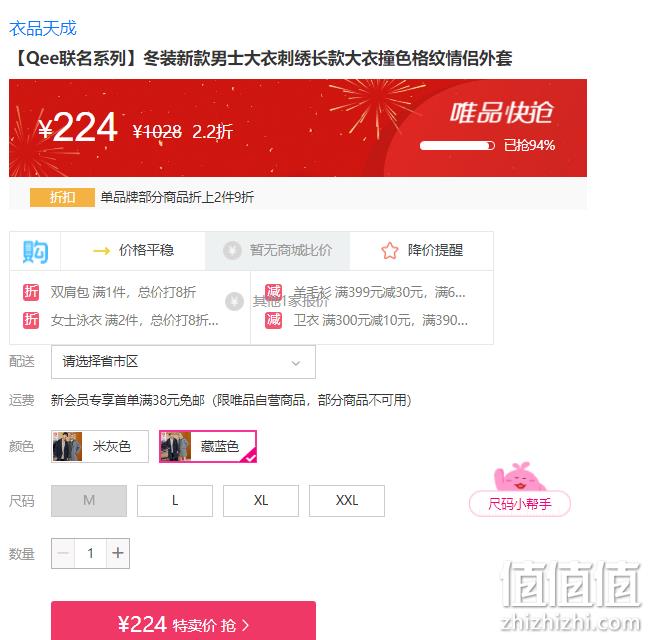The width and height of the screenshot is (650, 640).
Task: Open the 请选择省市区 delivery dropdown
Action: pyautogui.click(x=183, y=362)
